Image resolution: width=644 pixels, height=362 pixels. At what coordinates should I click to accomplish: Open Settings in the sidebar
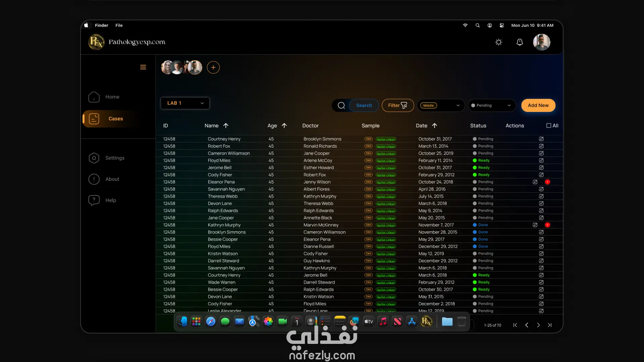114,158
